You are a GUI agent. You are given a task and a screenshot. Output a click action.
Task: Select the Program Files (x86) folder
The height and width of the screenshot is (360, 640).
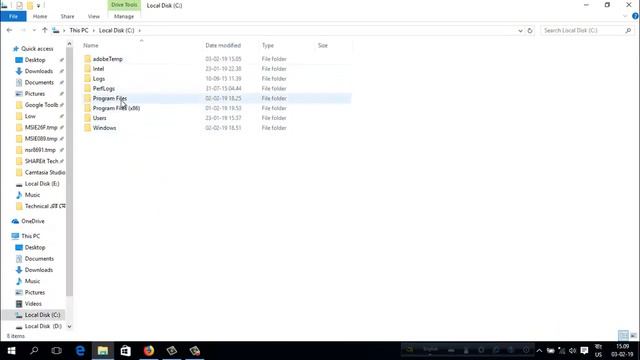(x=116, y=108)
